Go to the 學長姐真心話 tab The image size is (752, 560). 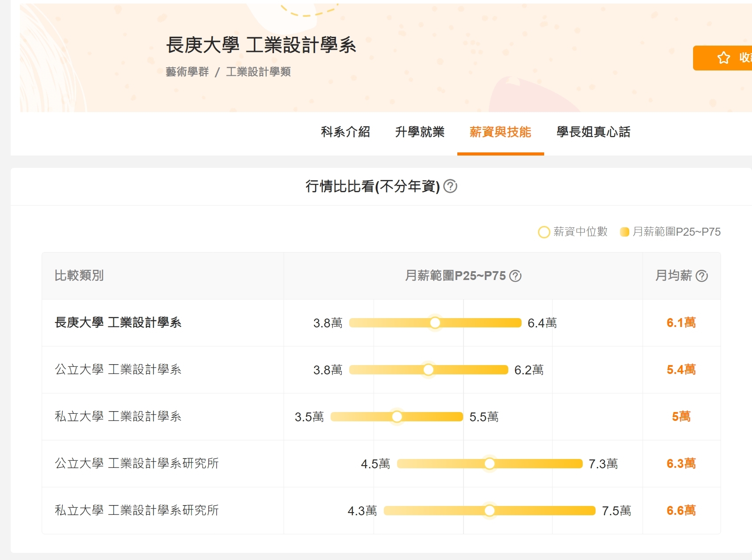(x=593, y=132)
